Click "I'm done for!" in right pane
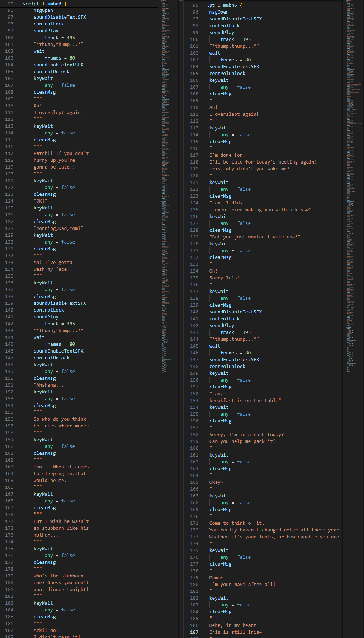Image resolution: width=364 pixels, height=638 pixels. pyautogui.click(x=227, y=155)
